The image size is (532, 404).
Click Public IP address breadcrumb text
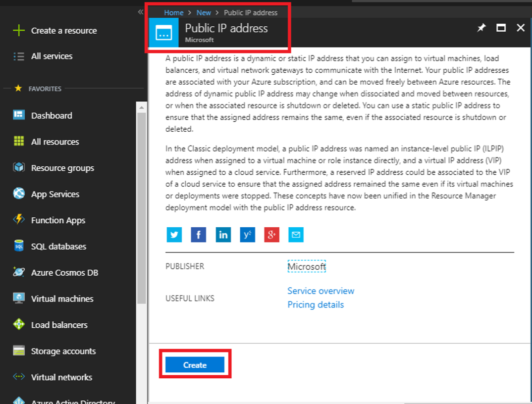[x=251, y=12]
